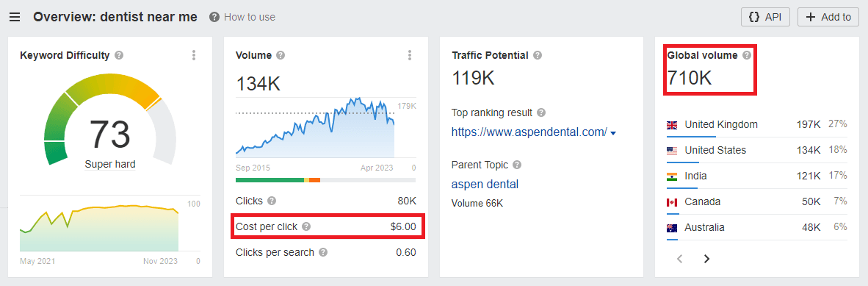Click the Add to button
This screenshot has width=868, height=286.
point(828,17)
